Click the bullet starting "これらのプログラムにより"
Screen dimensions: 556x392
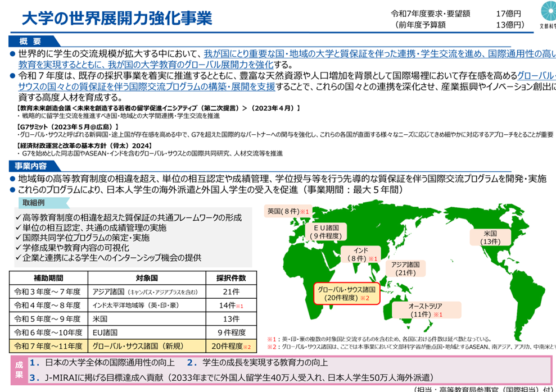pyautogui.click(x=211, y=189)
